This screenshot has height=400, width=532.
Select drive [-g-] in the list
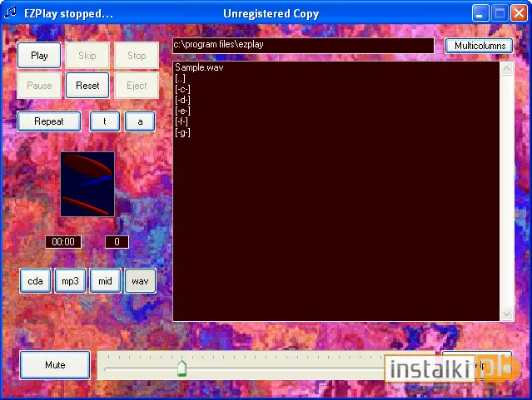tap(182, 132)
